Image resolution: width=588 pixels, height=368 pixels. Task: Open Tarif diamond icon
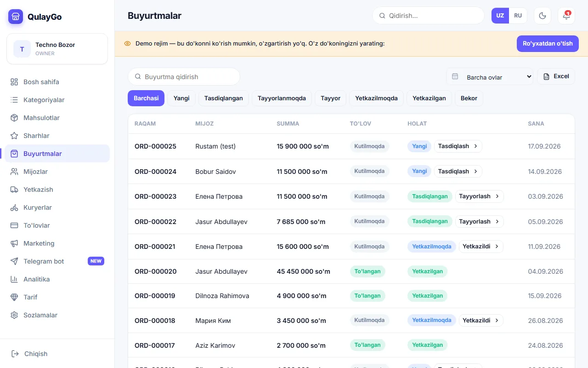(x=14, y=297)
